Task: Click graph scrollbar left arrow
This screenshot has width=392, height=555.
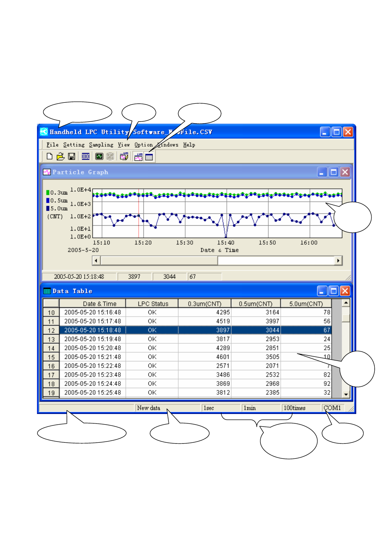Action: coord(96,260)
